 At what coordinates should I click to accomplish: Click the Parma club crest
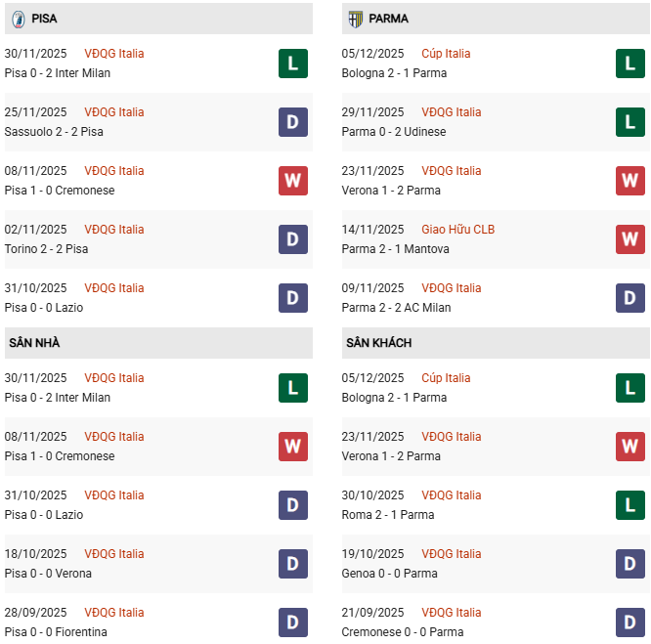[355, 19]
